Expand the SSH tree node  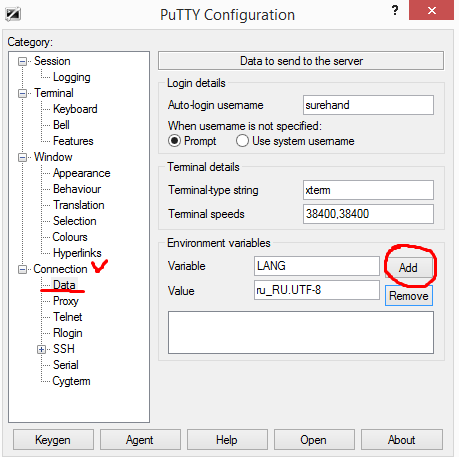click(41, 349)
